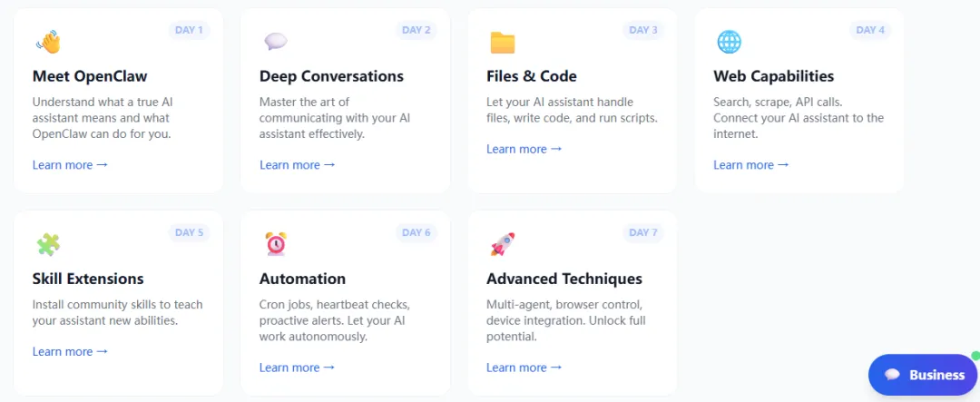
Task: Select Learn more under Skill Extensions
Action: [70, 351]
